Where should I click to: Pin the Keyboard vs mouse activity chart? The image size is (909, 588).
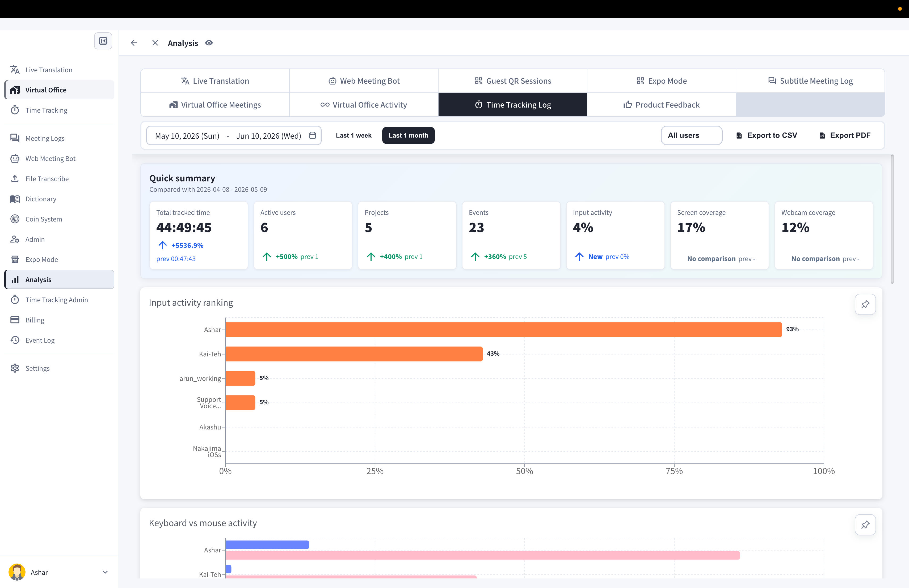tap(865, 525)
